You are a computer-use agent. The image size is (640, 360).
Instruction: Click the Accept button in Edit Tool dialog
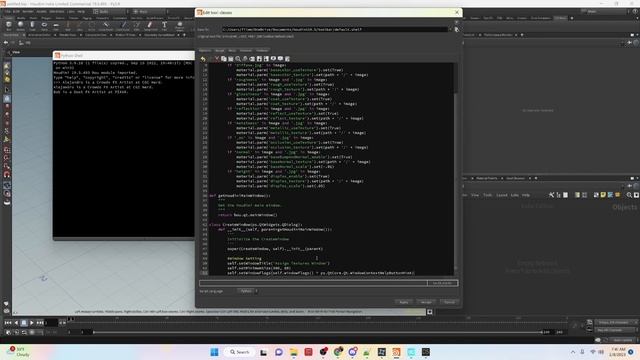426,302
